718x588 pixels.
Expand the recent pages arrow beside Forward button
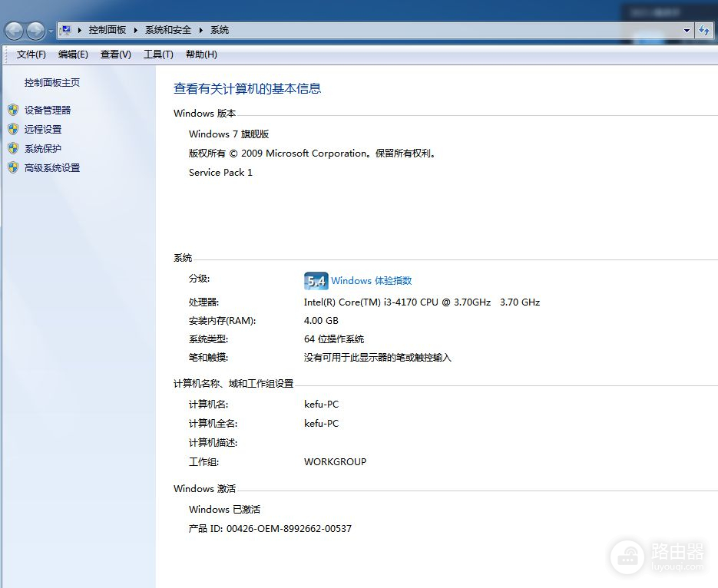[51, 31]
